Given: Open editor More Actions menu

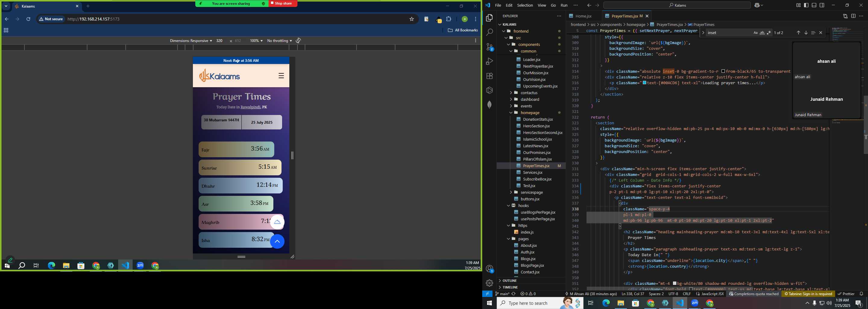Looking at the screenshot, I should (861, 16).
